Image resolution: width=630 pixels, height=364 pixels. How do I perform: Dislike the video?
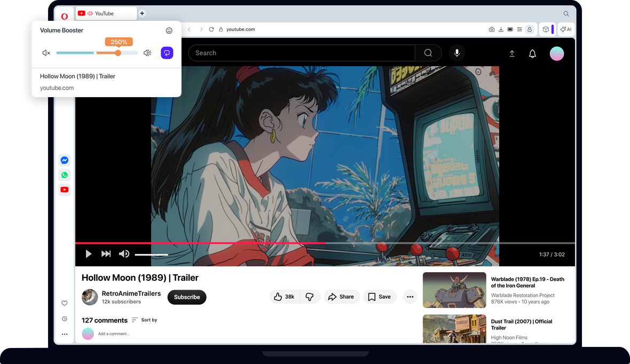pyautogui.click(x=310, y=297)
